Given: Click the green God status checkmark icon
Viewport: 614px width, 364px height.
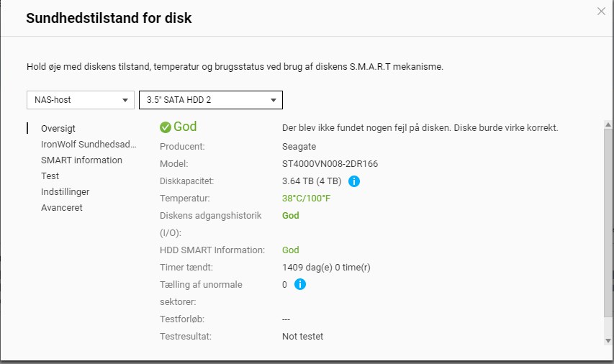Looking at the screenshot, I should click(166, 127).
